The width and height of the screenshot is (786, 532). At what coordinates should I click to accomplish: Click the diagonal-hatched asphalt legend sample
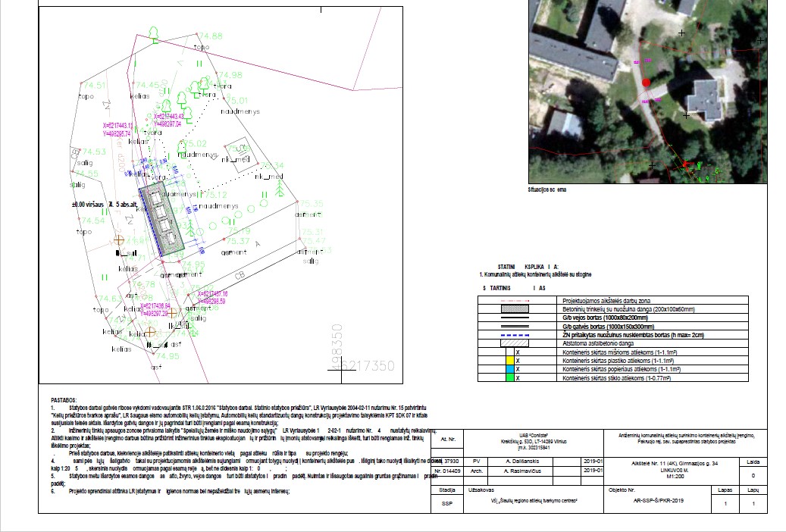pos(515,343)
